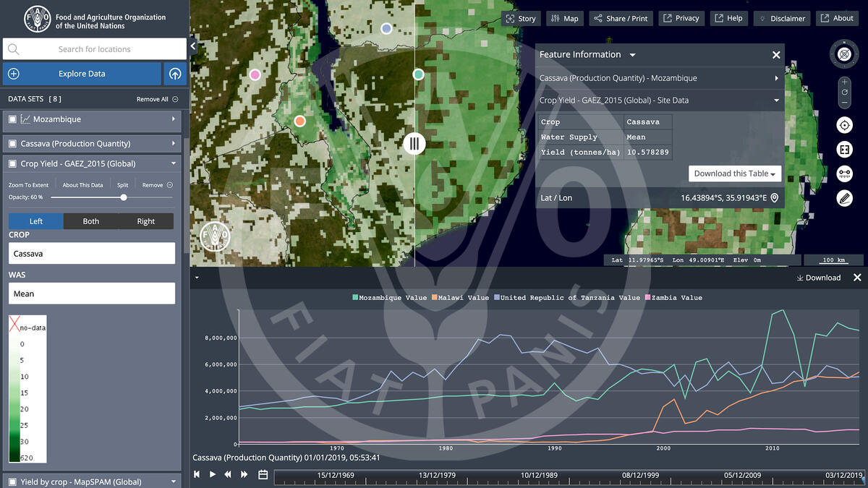The image size is (868, 488).
Task: Go to the timeline start
Action: pos(197,474)
